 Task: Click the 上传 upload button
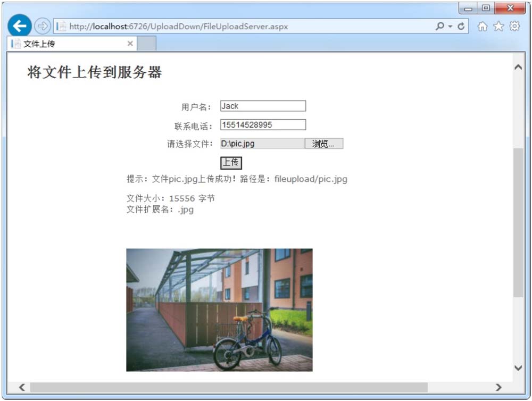231,163
